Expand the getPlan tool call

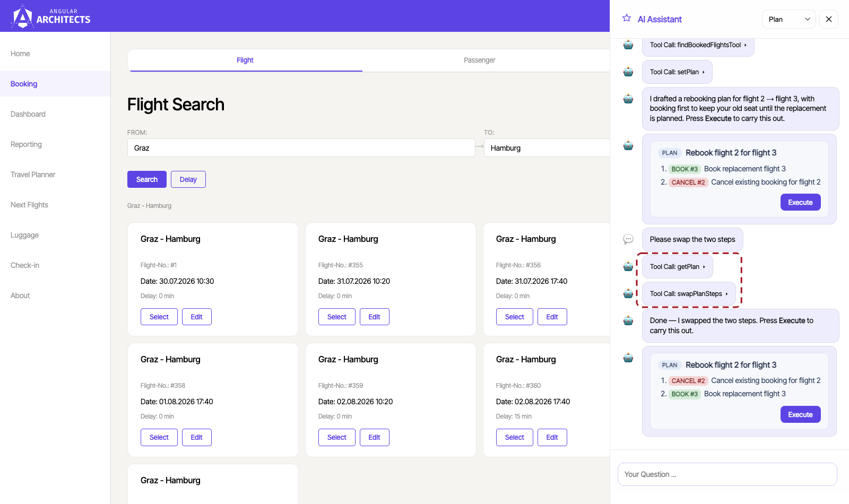(x=678, y=267)
